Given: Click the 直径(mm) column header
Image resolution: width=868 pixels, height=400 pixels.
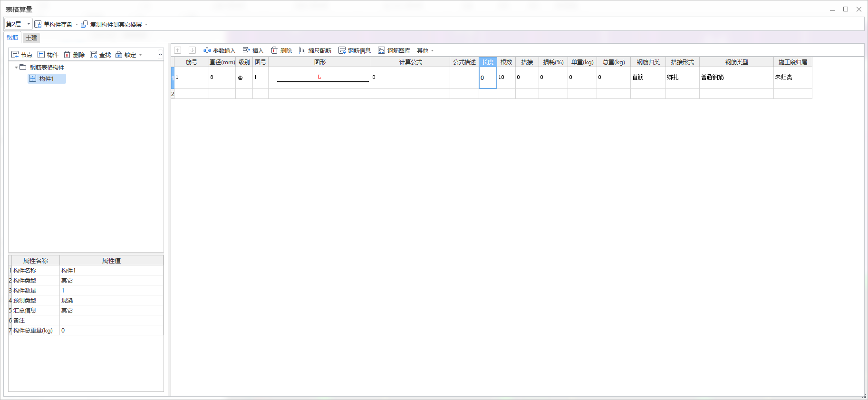Looking at the screenshot, I should [x=222, y=62].
